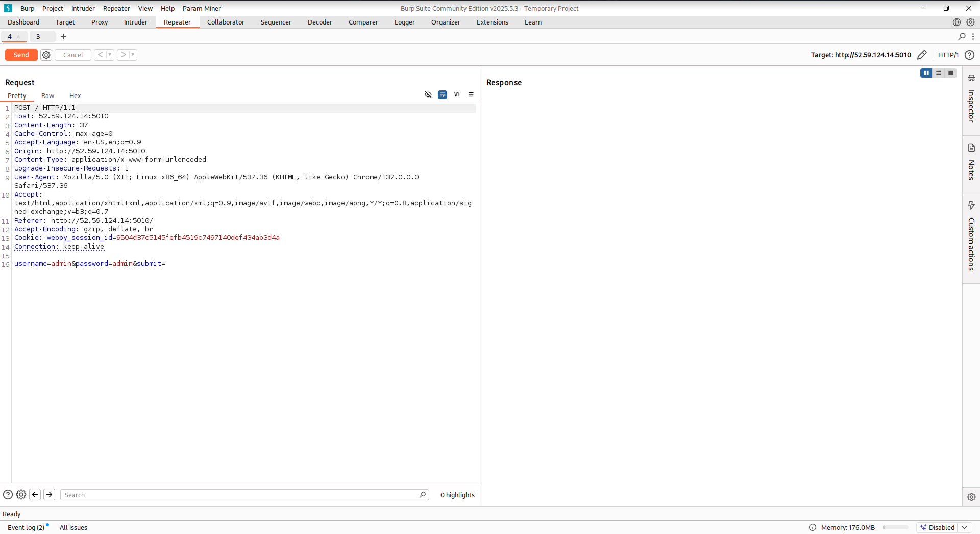This screenshot has width=980, height=534.
Task: Open the global browser icon
Action: click(x=957, y=22)
